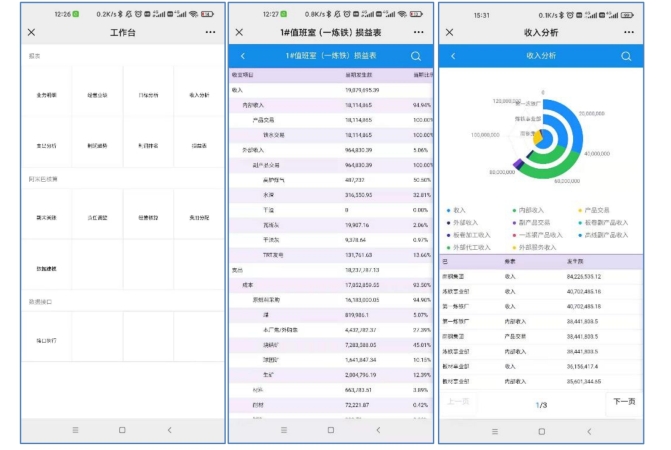Toggle the 收入 legend series in chart
The width and height of the screenshot is (671, 450).
[x=458, y=211]
